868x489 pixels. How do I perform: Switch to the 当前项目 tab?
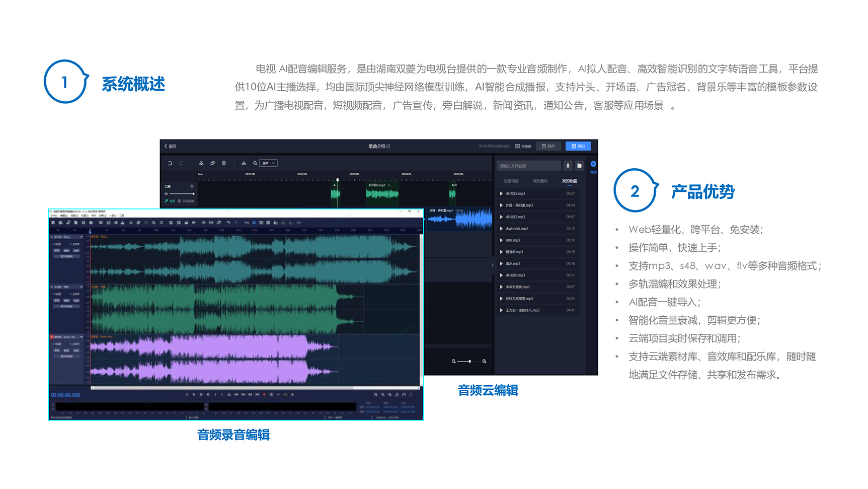[x=511, y=181]
